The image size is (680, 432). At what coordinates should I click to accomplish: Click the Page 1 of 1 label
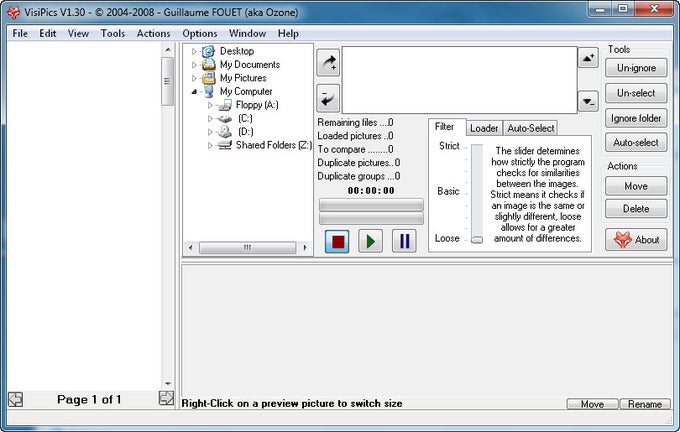[89, 399]
